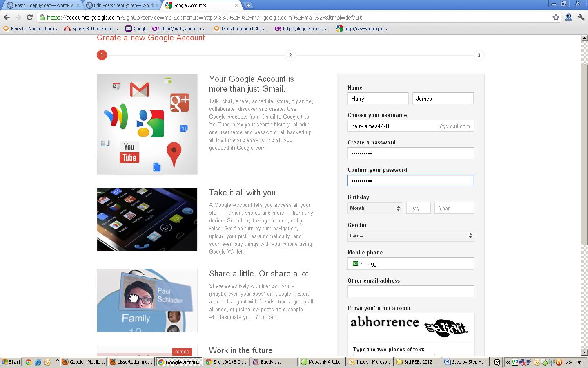The image size is (588, 368).
Task: Open the Sports Betting Exchange bookmark
Action: point(91,29)
